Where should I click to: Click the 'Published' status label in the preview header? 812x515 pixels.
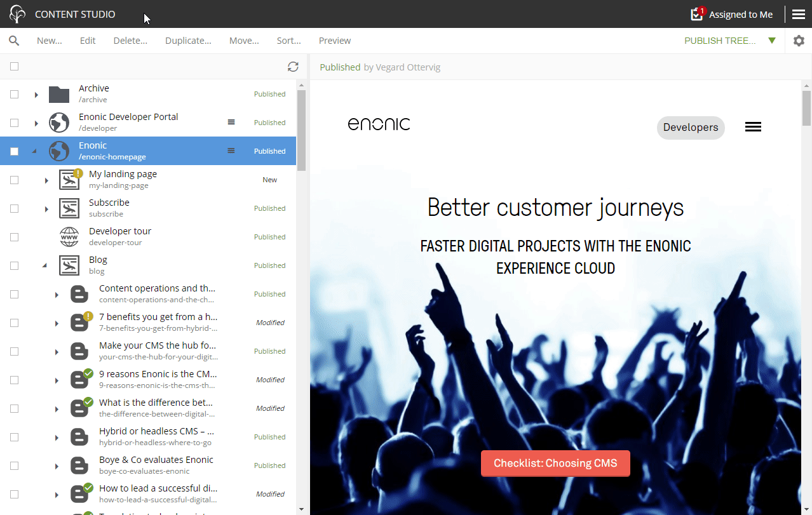point(340,67)
